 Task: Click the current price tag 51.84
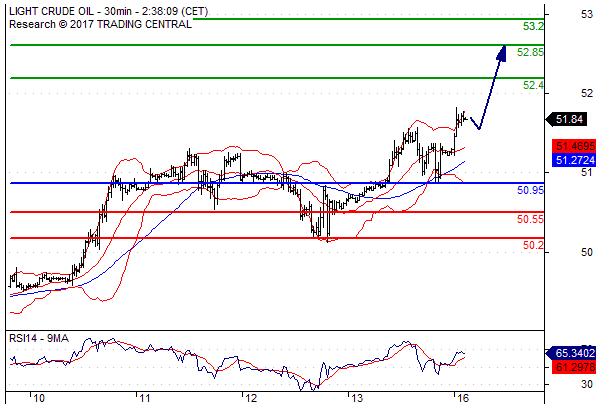click(567, 119)
